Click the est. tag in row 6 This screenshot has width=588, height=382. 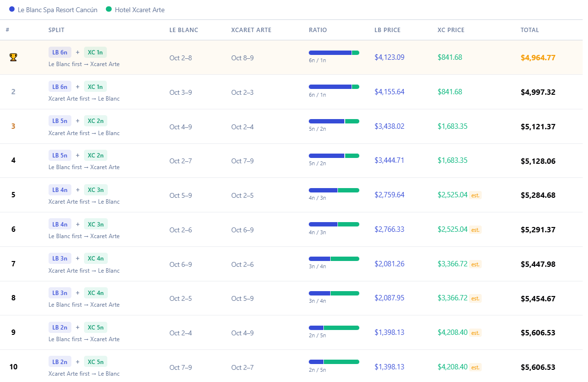coord(475,230)
